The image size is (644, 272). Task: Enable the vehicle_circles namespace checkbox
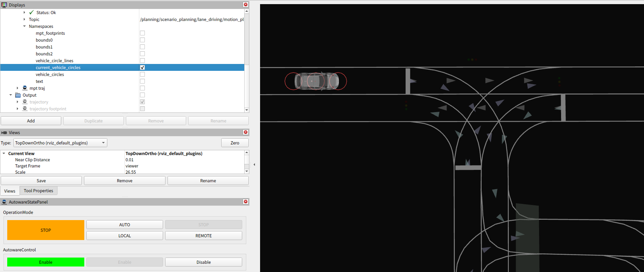tap(142, 74)
